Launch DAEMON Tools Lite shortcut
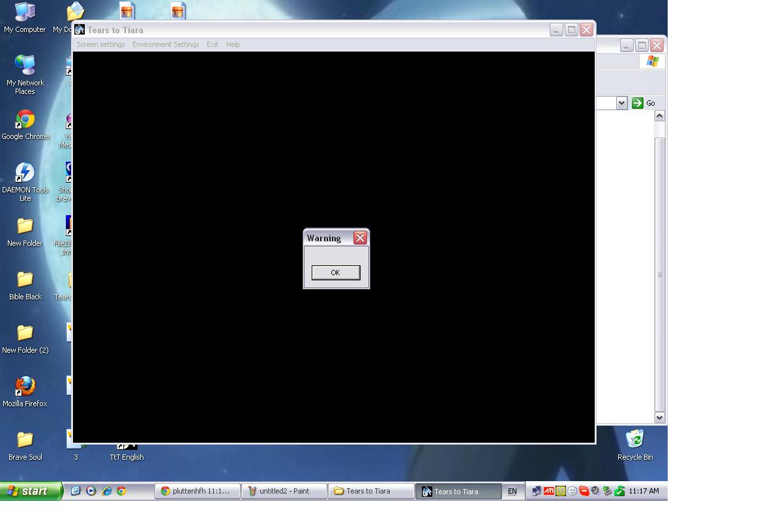 coord(25,182)
